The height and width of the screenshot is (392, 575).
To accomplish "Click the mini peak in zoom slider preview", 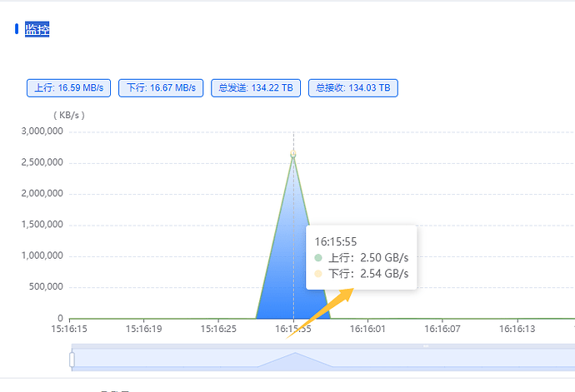I will click(294, 355).
